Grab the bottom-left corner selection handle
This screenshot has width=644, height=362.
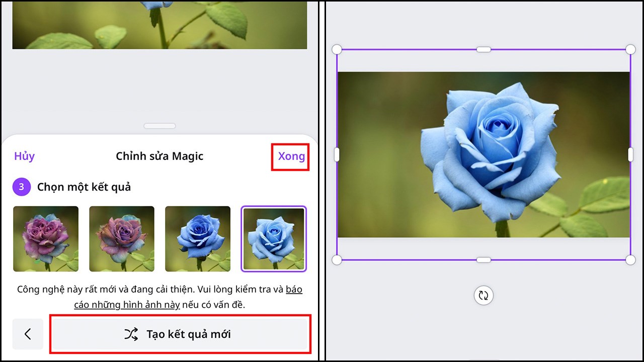(336, 259)
